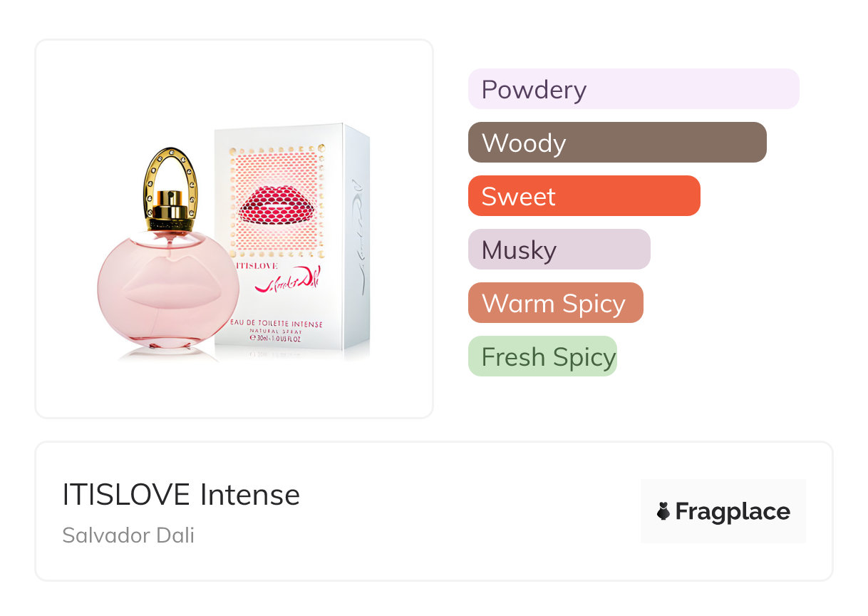Open the Salvador Dali brand link

[128, 535]
